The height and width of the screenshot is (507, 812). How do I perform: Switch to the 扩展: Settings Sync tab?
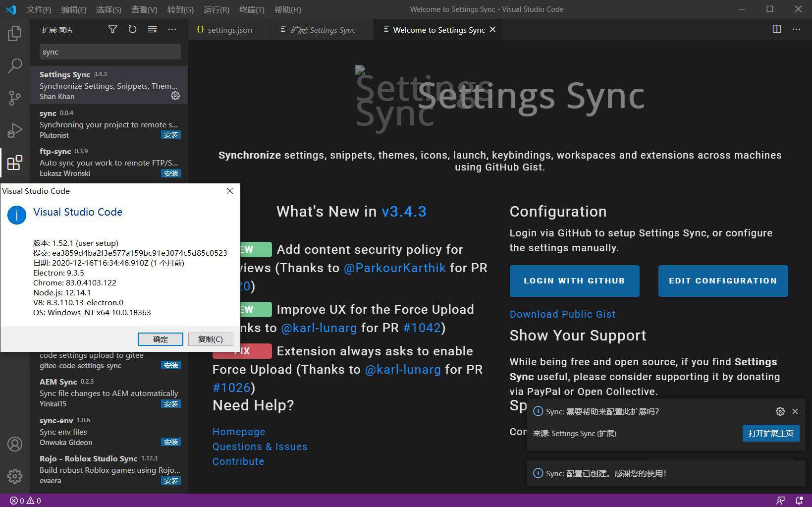tap(323, 30)
